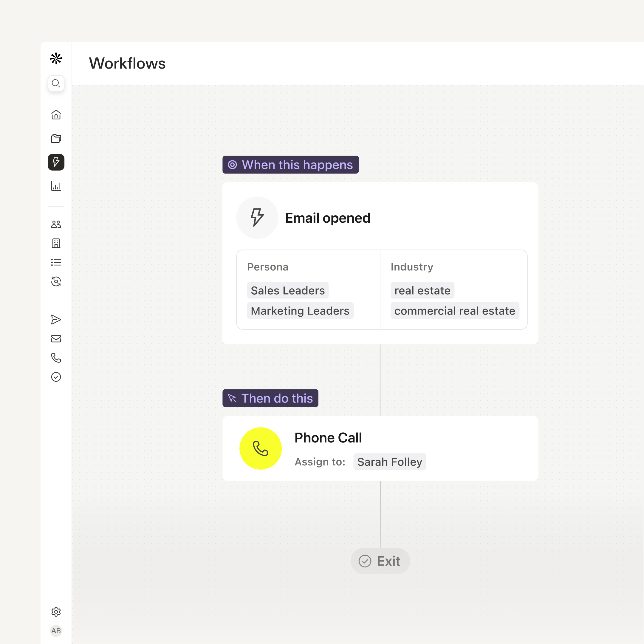Go to the Home dashboard

tap(56, 115)
